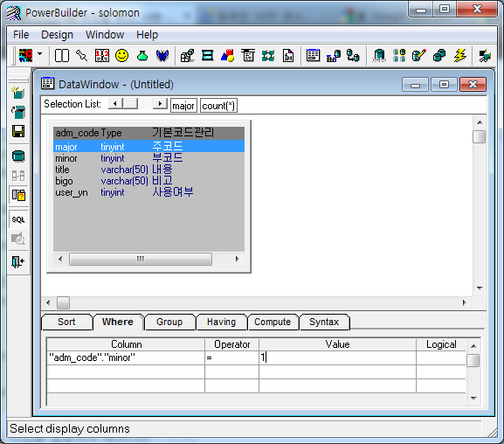504x444 pixels.
Task: Click the blue butterfly toolbar icon
Action: (162, 56)
